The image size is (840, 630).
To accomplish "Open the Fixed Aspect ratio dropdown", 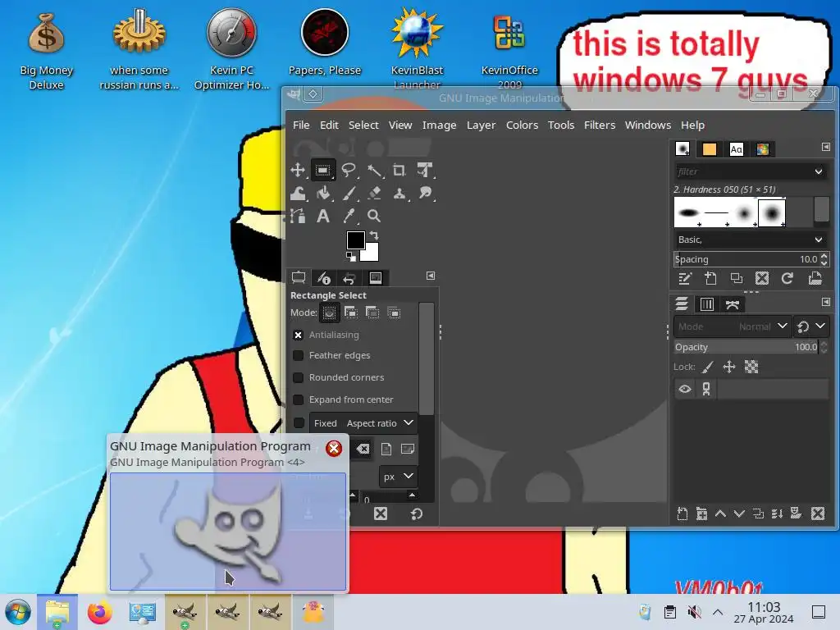I will tap(363, 423).
